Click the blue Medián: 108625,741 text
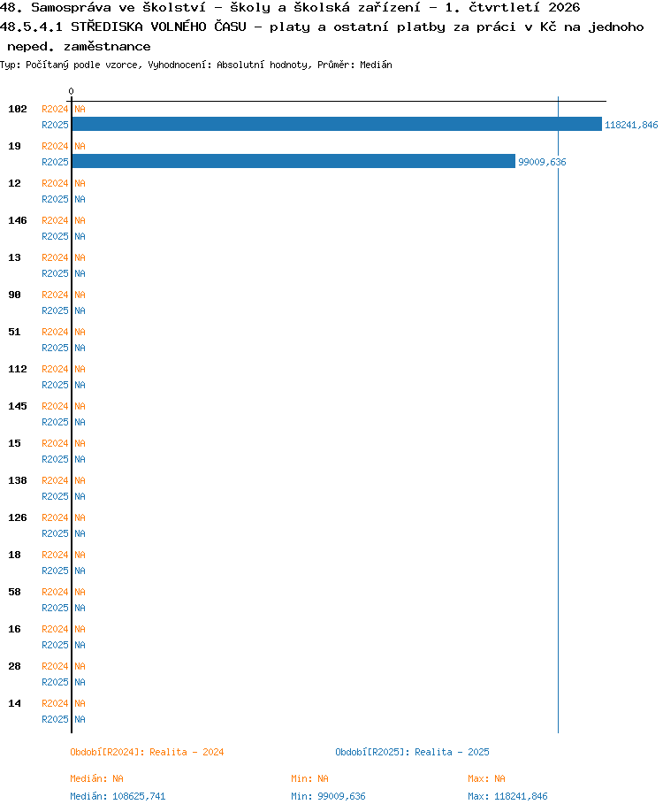The height and width of the screenshot is (812, 663). coord(118,796)
